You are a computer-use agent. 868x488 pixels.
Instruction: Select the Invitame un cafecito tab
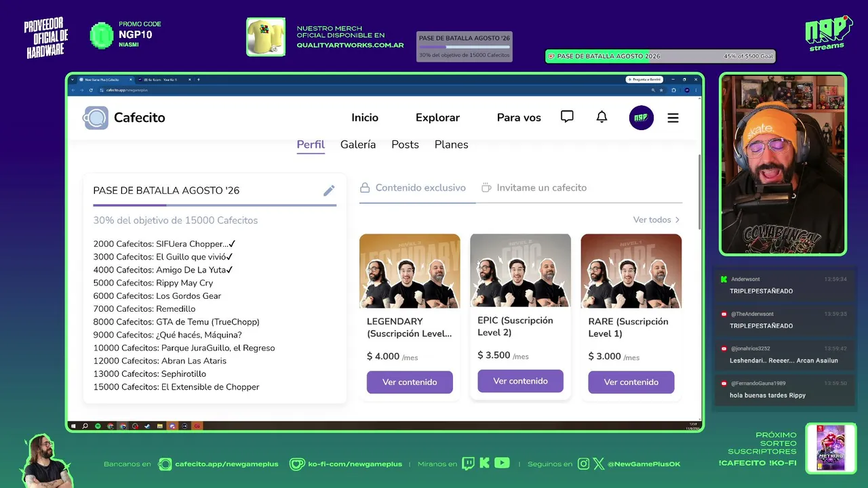[534, 188]
